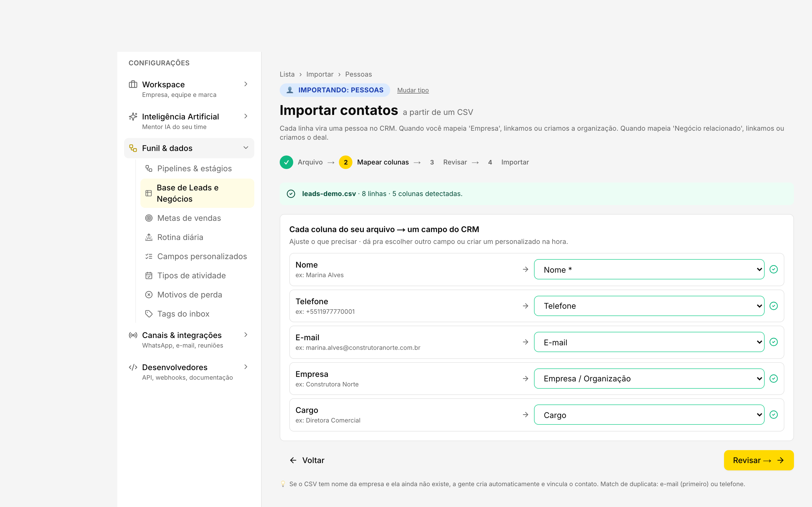Open the Telefone mapping dropdown
Viewport: 812px width, 507px height.
point(649,306)
